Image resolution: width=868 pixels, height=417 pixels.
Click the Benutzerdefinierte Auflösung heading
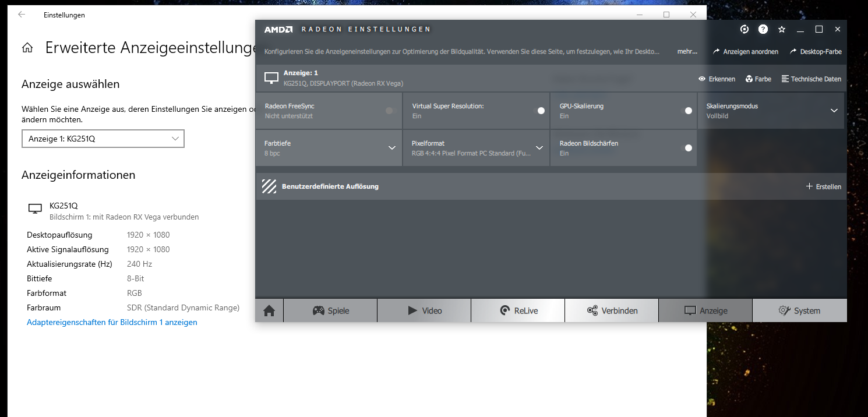[330, 186]
